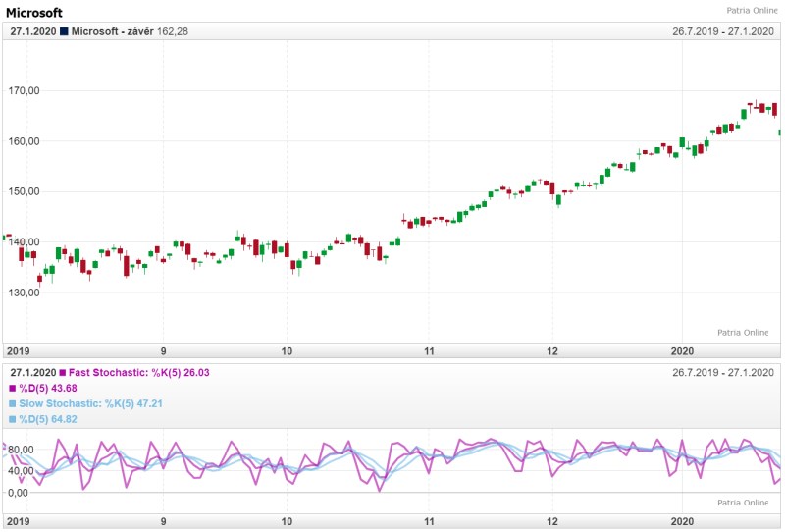Select the Fast Stochastic: %K(5) 26.03 label
This screenshot has height=532, width=785.
click(139, 373)
